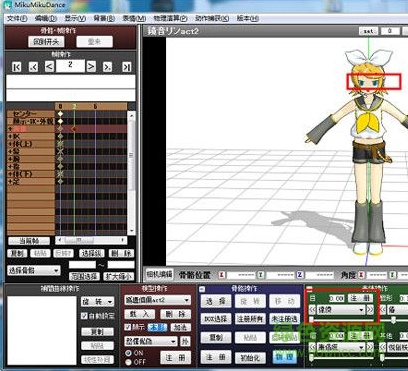Click the set button above viewport

[x=368, y=31]
